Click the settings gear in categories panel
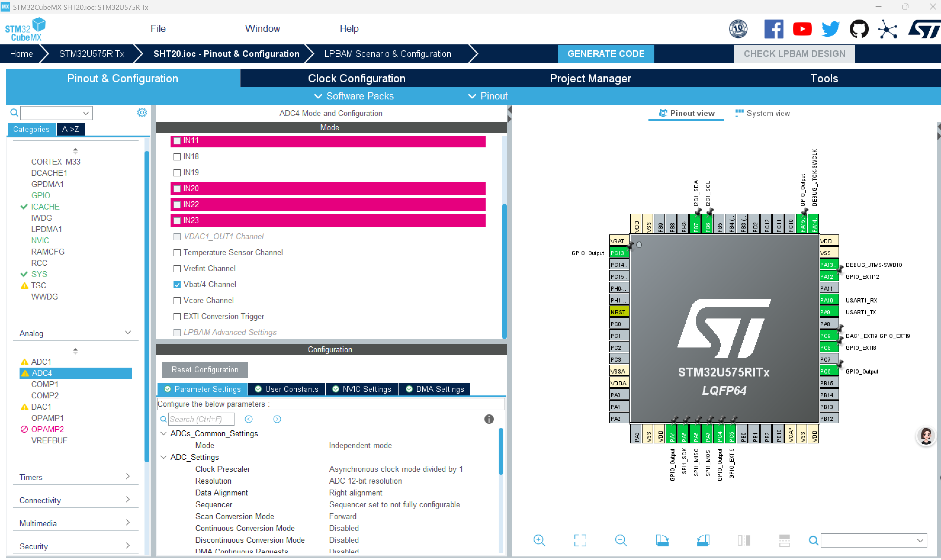This screenshot has width=941, height=560. 142,112
